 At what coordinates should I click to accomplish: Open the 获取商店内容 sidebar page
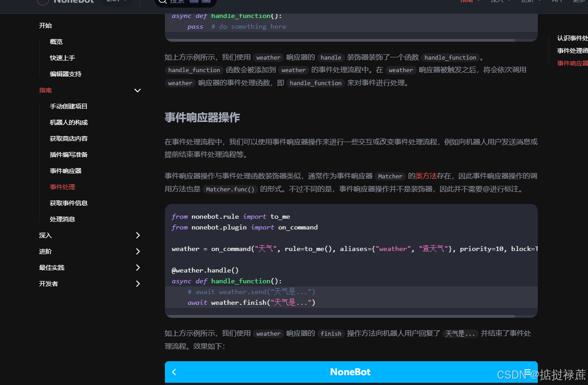tap(69, 138)
